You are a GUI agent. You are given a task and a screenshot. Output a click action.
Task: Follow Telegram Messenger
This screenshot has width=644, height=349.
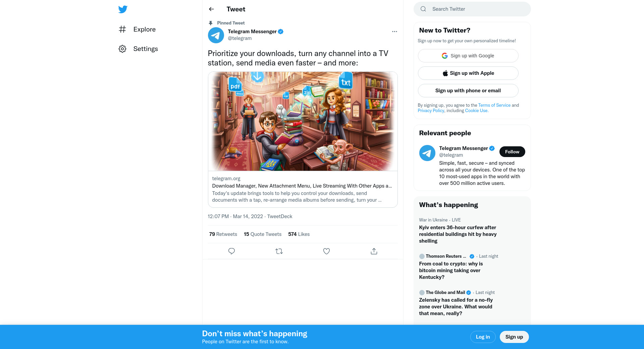coord(512,152)
